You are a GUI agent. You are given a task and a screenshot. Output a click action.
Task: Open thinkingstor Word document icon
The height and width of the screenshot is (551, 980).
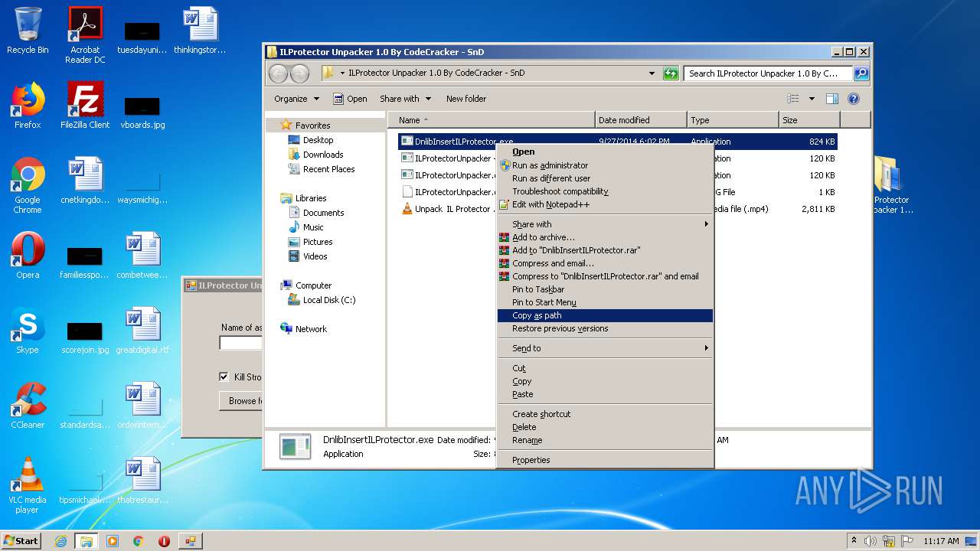tap(200, 31)
